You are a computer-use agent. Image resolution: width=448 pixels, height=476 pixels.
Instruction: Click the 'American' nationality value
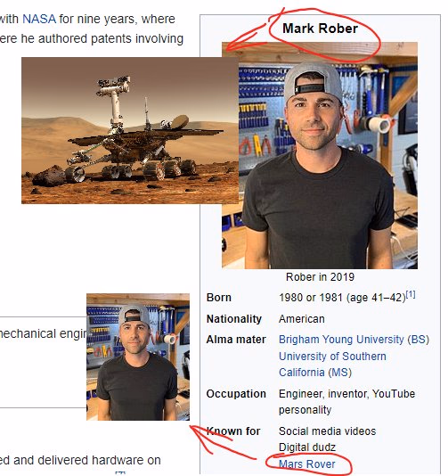pyautogui.click(x=302, y=319)
